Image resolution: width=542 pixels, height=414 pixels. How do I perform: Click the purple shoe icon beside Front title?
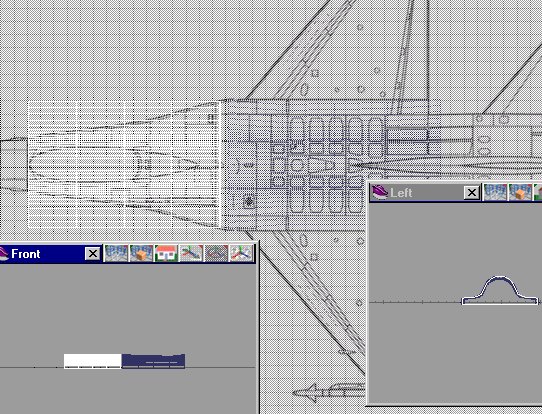(x=4, y=254)
